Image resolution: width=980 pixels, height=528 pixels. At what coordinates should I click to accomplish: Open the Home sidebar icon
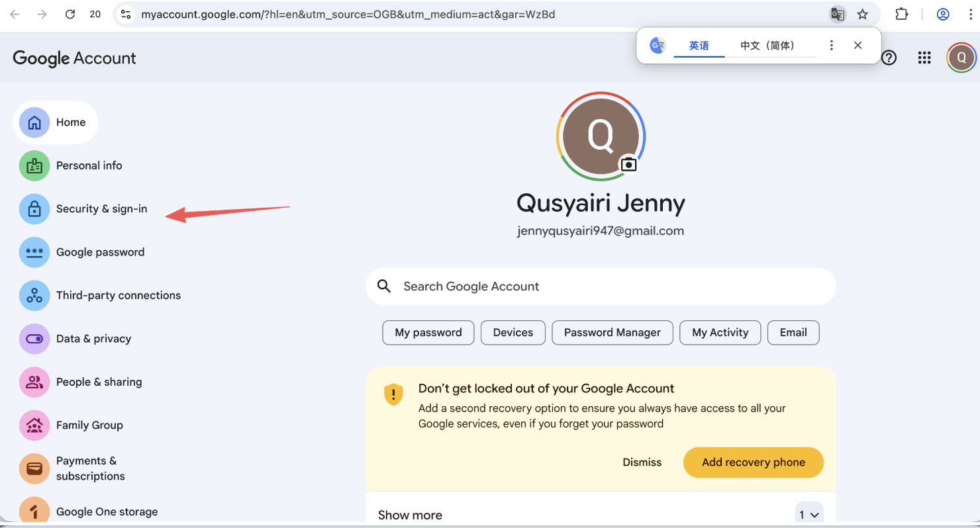pos(34,122)
